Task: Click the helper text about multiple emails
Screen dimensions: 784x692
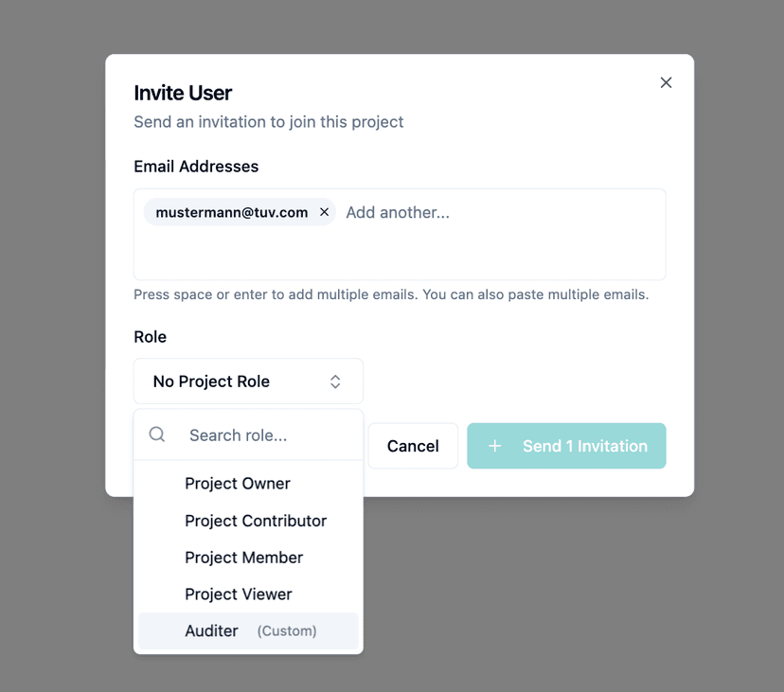Action: pyautogui.click(x=391, y=294)
